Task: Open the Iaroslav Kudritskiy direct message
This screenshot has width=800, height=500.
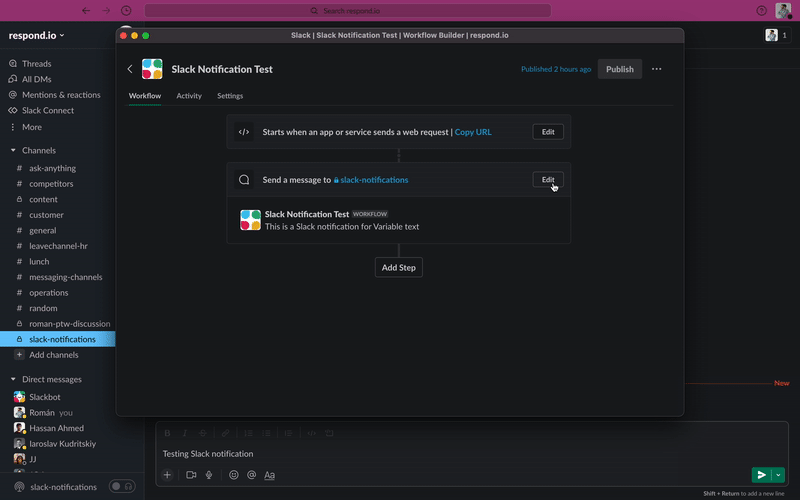Action: click(x=62, y=444)
